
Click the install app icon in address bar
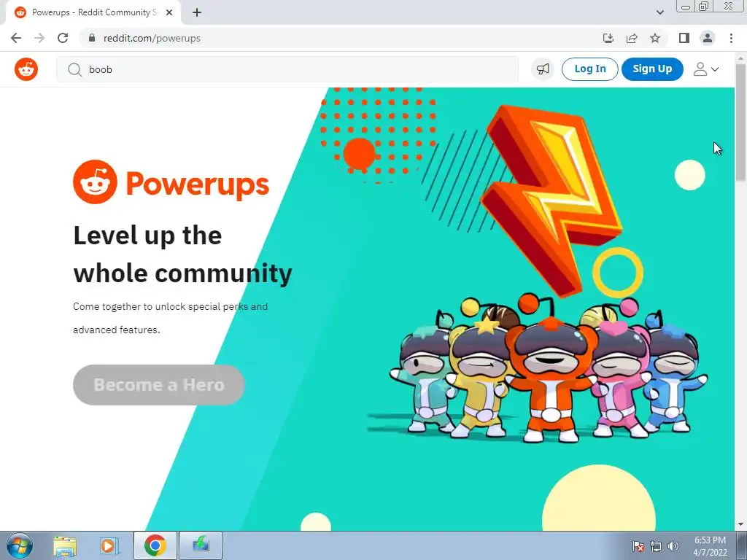[608, 38]
